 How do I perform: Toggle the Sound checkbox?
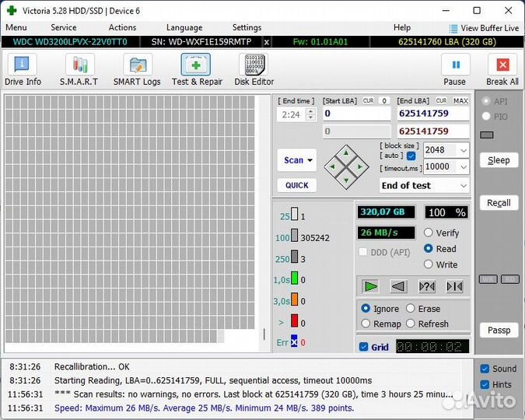tap(485, 369)
